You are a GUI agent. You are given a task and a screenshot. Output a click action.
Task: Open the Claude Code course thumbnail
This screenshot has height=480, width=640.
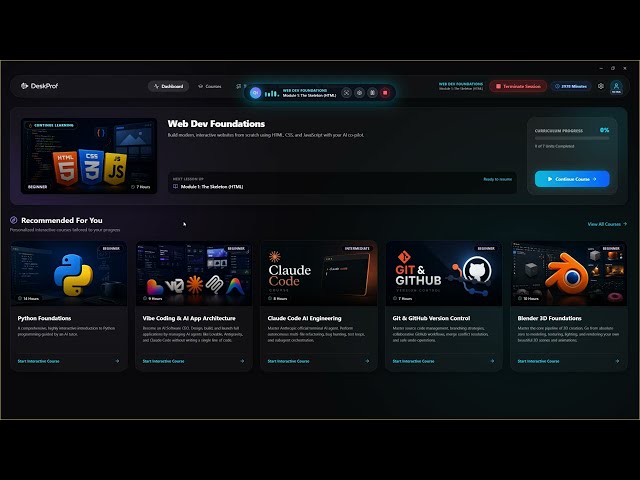[x=319, y=273]
